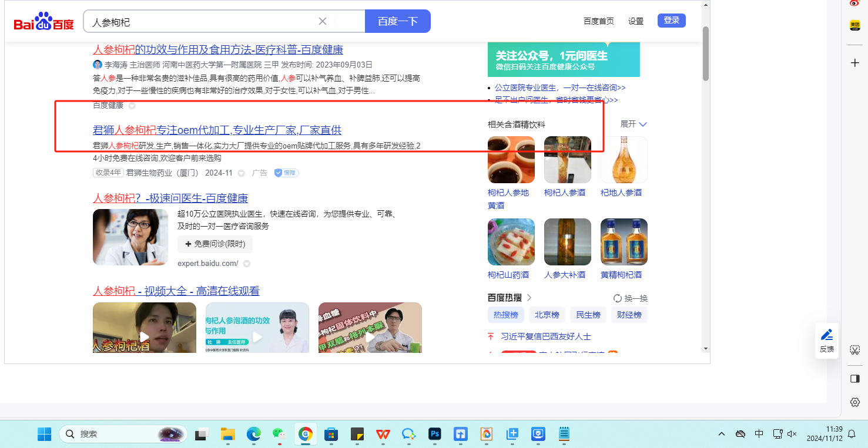
Task: Add a new sidebar app with plus icon
Action: coord(855,63)
